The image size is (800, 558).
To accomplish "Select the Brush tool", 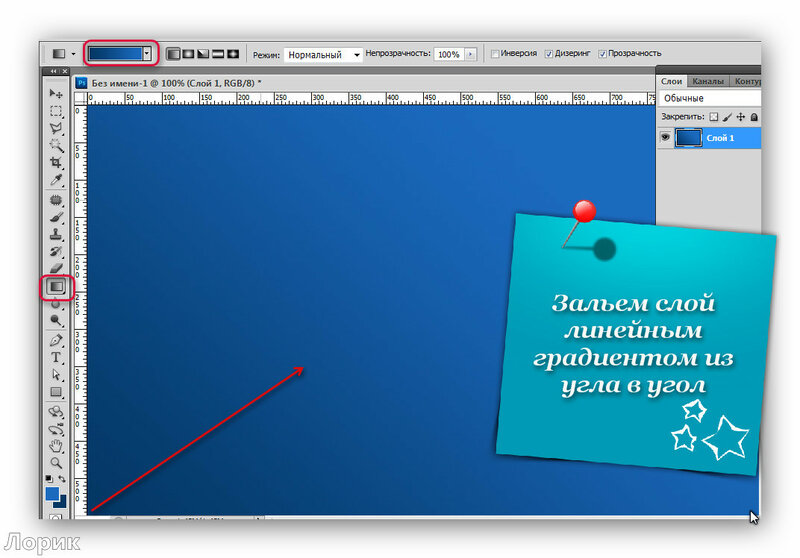I will (x=56, y=218).
